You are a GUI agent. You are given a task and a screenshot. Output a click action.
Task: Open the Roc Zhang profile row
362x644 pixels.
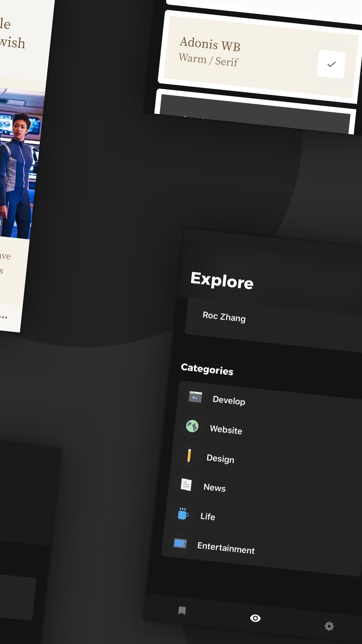(273, 324)
